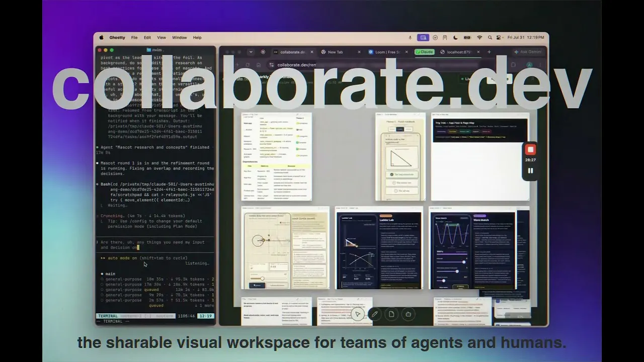
Task: Select the pencil draw tool in canvas toolbar
Action: coord(374,314)
